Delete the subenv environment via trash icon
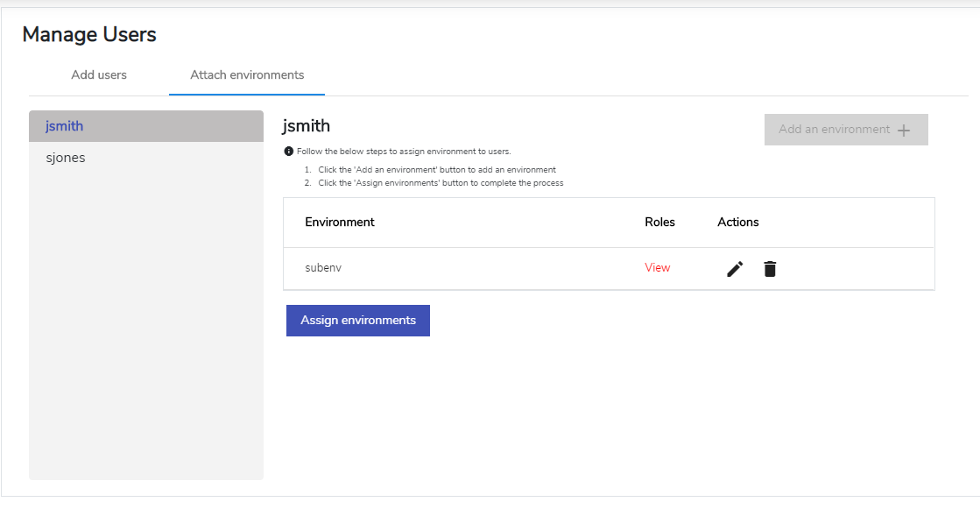This screenshot has width=980, height=509. click(x=770, y=269)
